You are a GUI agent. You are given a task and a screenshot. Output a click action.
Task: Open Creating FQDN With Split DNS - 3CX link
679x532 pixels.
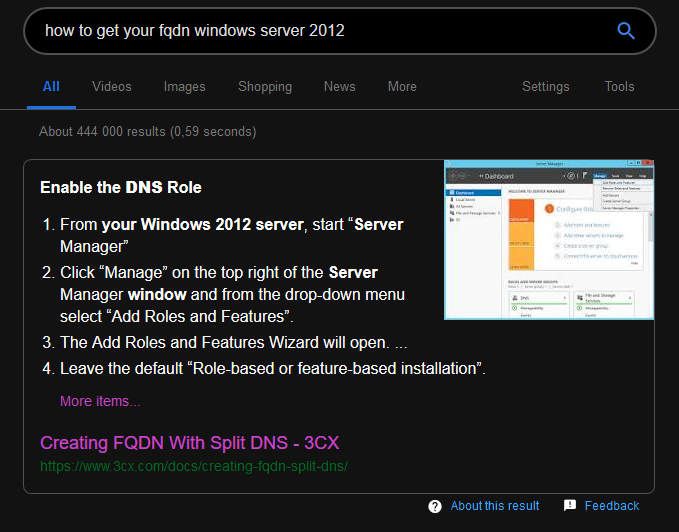(x=189, y=443)
